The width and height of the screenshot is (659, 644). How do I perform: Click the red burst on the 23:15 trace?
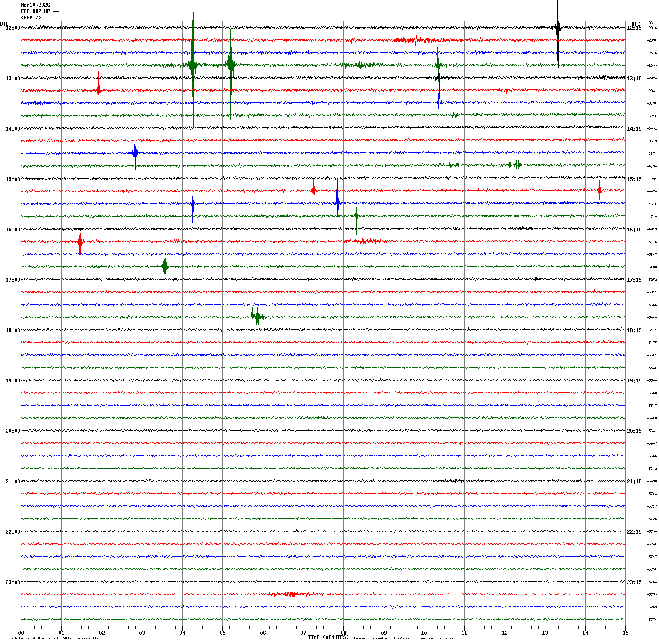tap(290, 594)
